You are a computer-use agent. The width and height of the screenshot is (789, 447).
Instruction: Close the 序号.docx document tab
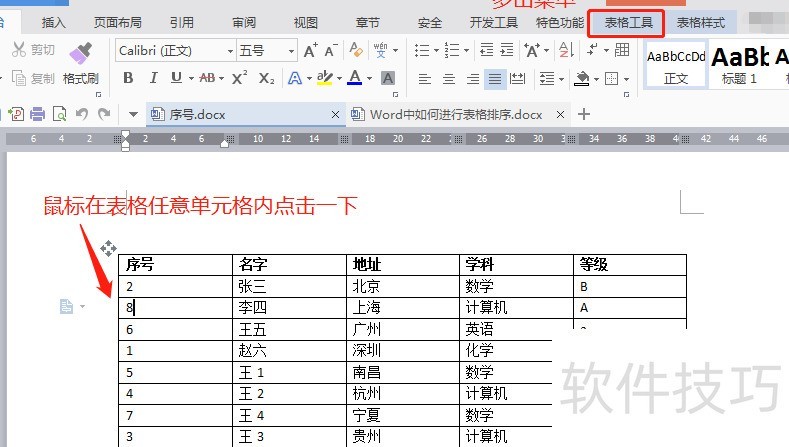(335, 115)
